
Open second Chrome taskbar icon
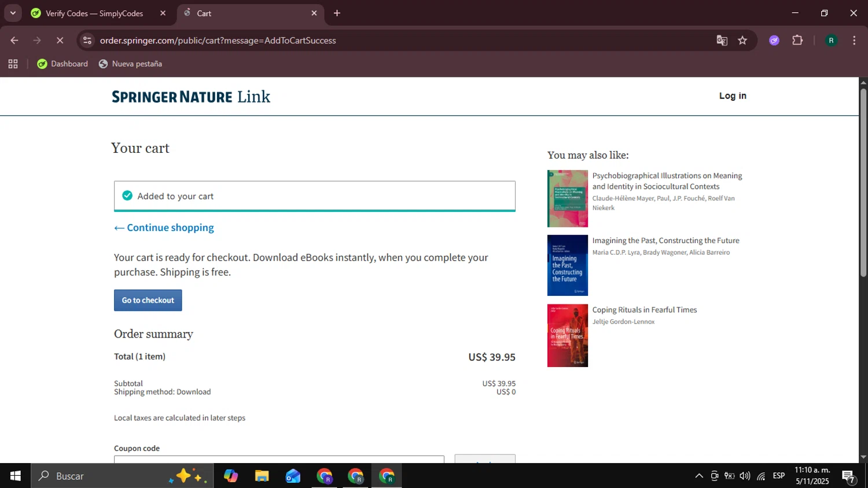(356, 476)
